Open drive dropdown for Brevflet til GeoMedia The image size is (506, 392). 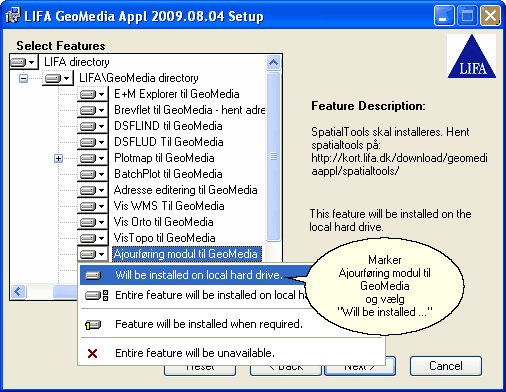93,110
